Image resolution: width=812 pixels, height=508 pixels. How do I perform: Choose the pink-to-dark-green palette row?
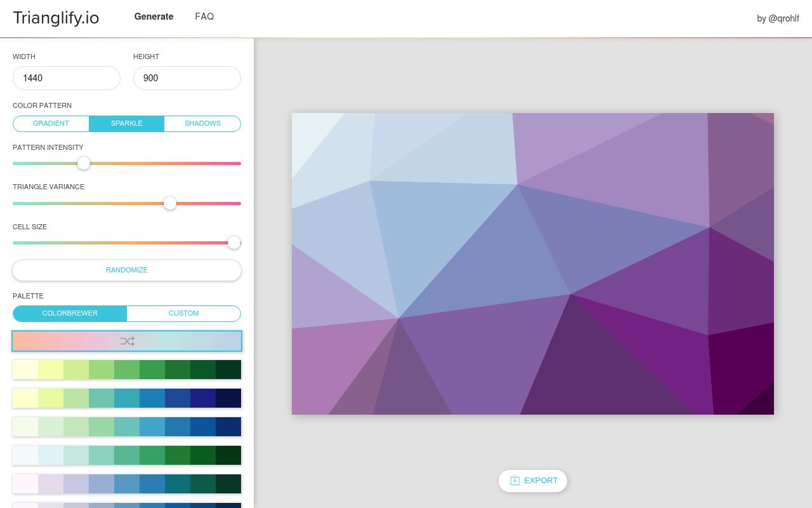click(x=127, y=484)
